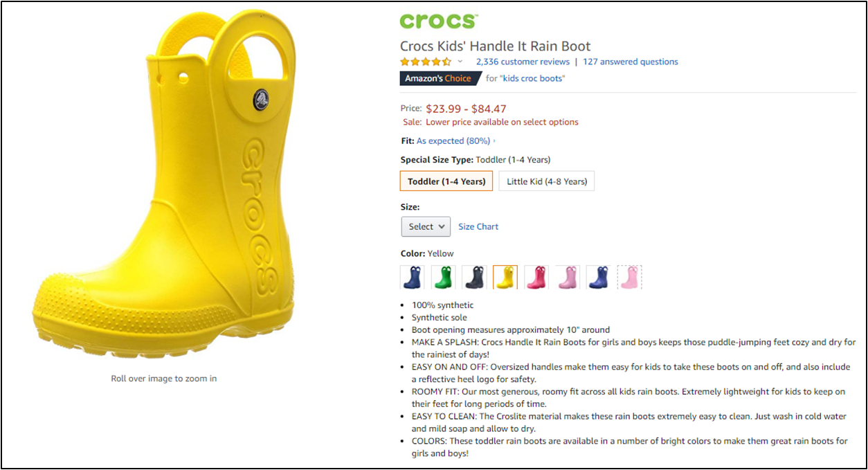View the 127 answered questions
The height and width of the screenshot is (470, 868).
630,62
